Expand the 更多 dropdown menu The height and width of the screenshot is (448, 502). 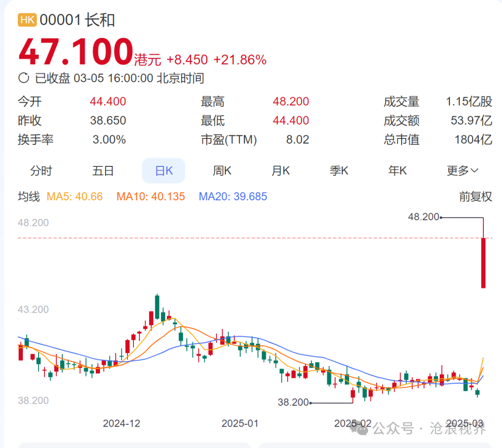[x=462, y=171]
